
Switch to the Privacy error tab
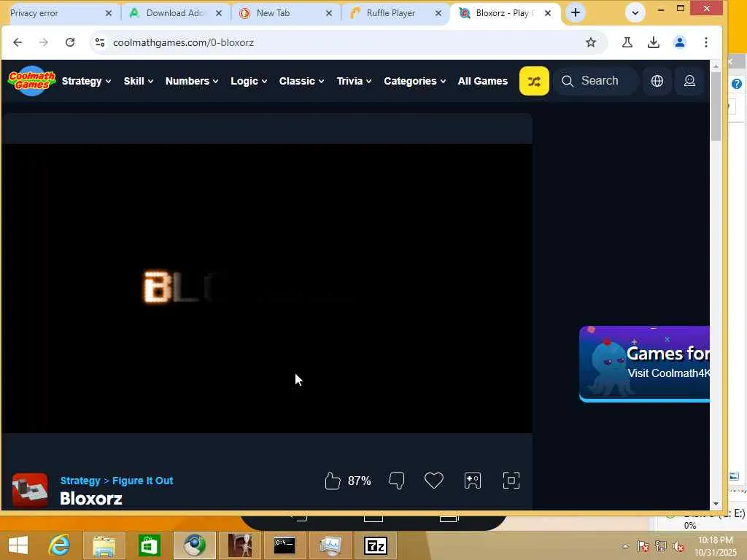pos(53,13)
